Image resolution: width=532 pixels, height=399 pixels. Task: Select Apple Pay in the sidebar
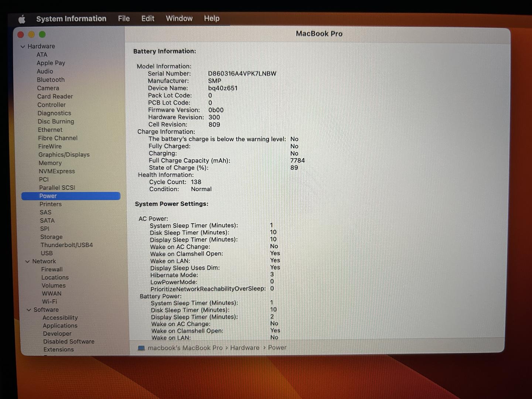(51, 63)
